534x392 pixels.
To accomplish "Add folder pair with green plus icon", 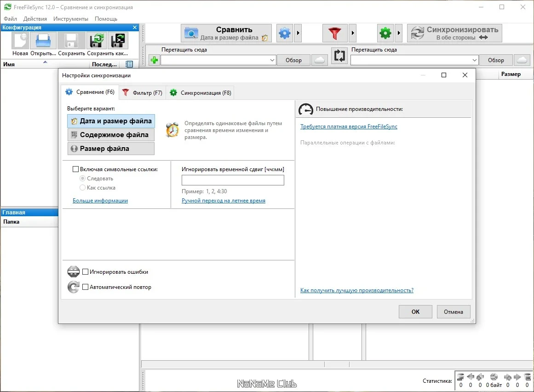I will click(x=154, y=60).
